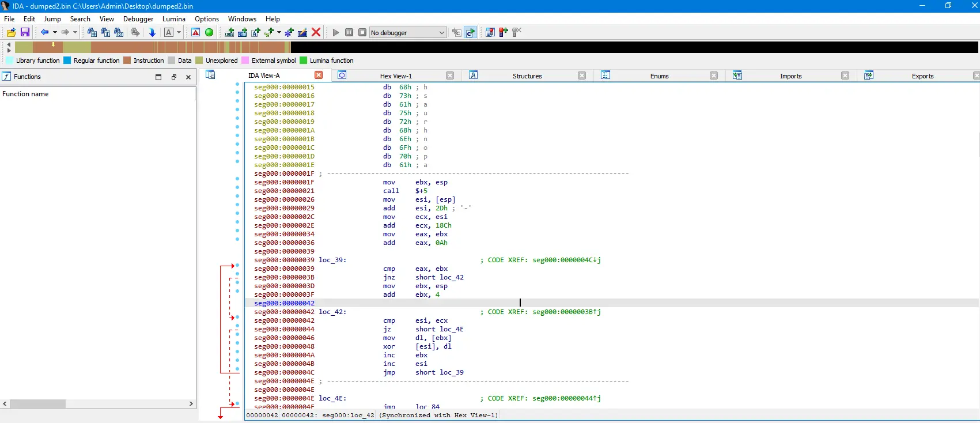Open the Options menu
This screenshot has height=423, width=980.
point(207,19)
